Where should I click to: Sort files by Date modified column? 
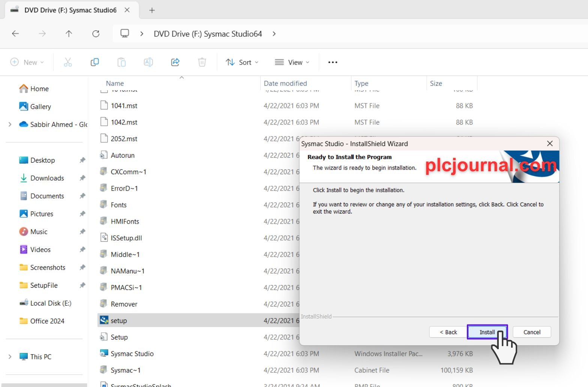285,83
